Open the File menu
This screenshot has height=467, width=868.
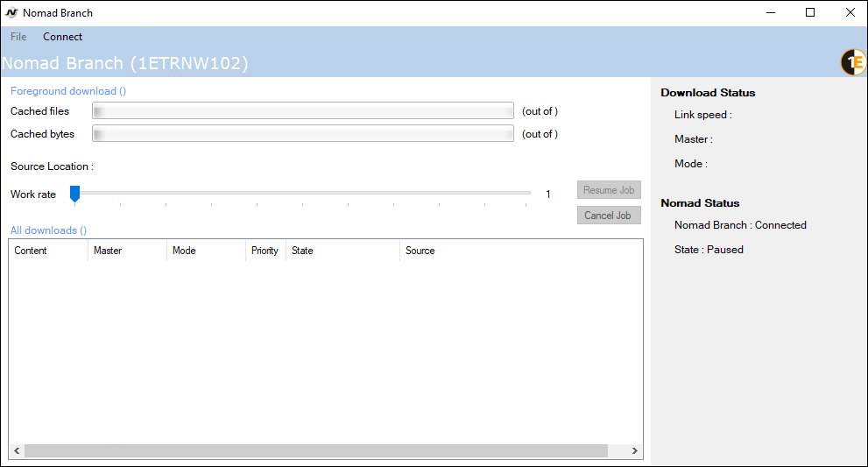(x=18, y=37)
